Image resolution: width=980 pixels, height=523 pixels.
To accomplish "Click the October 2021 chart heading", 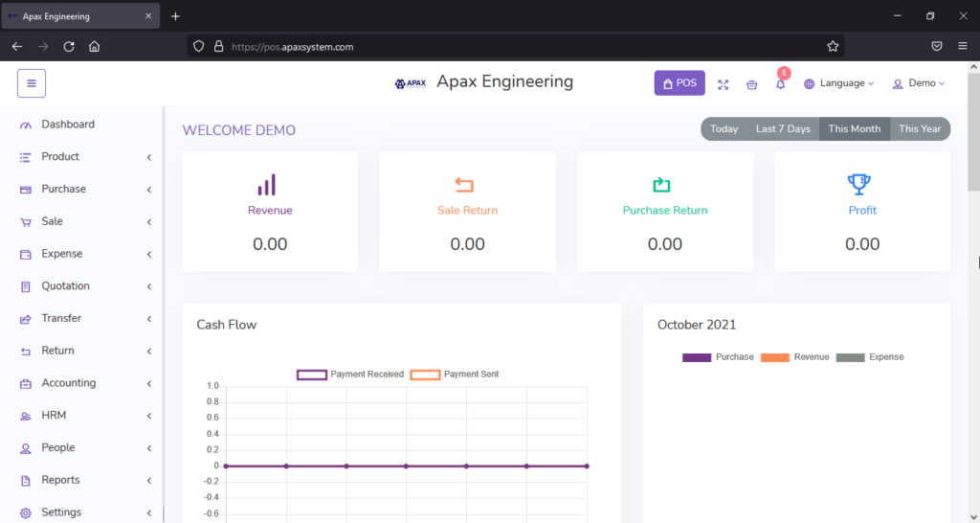I will coord(697,325).
